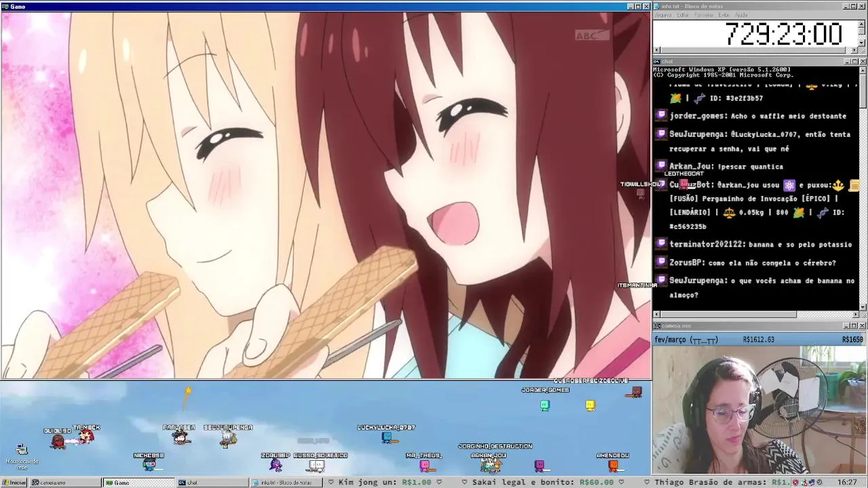
Task: Open Ajuda menu in Bloco de notas
Action: click(x=741, y=15)
